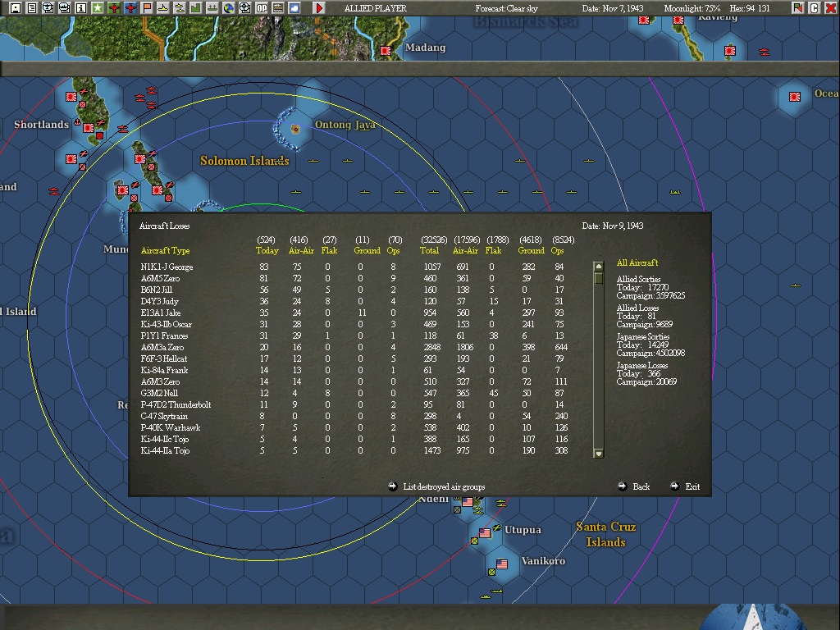Select the N1K1-J George row
This screenshot has height=630, width=840.
(354, 267)
